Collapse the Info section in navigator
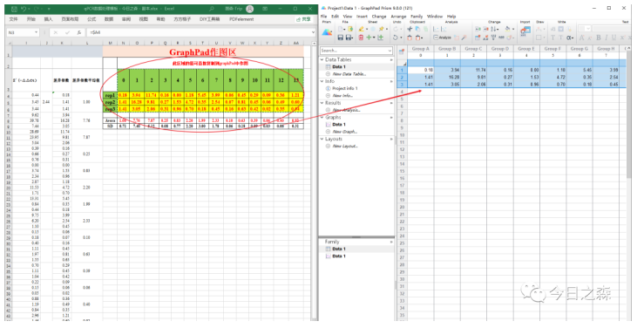Screen dimensions: 644x335 point(322,81)
